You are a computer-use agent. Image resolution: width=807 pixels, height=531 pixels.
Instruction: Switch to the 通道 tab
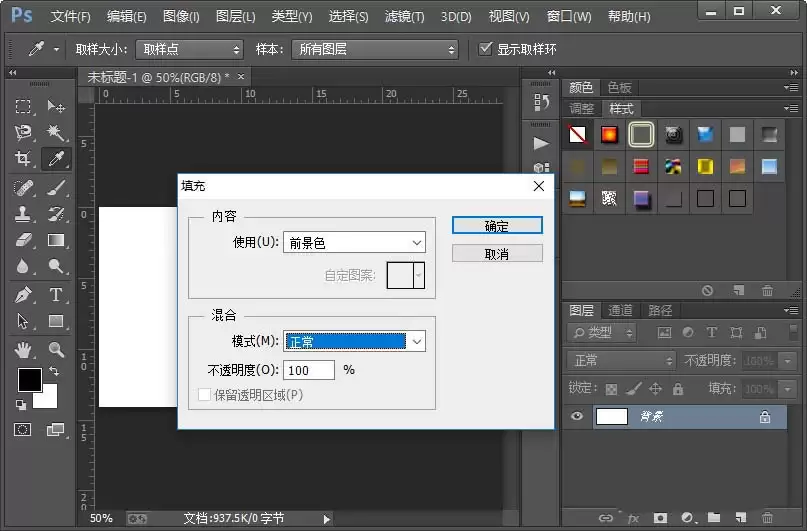pyautogui.click(x=620, y=310)
